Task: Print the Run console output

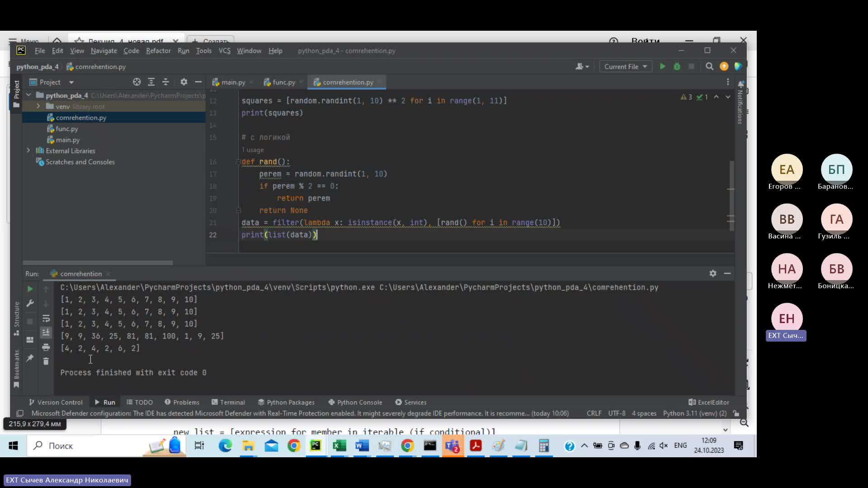Action: [x=46, y=347]
